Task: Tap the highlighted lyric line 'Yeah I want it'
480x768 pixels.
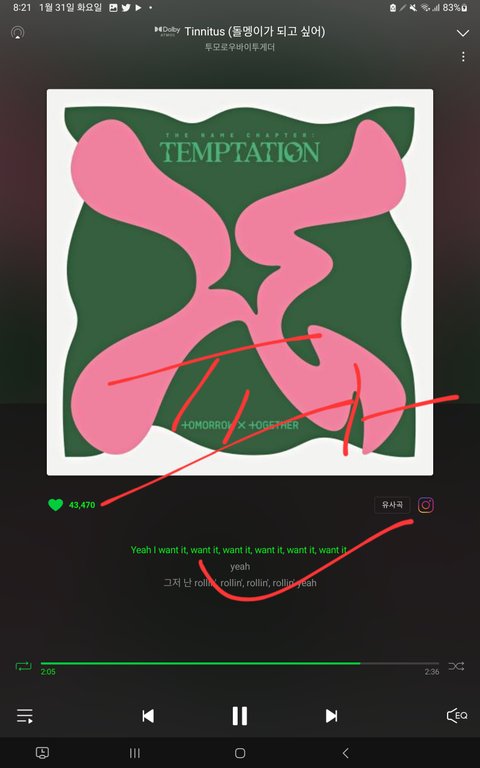Action: tap(239, 550)
